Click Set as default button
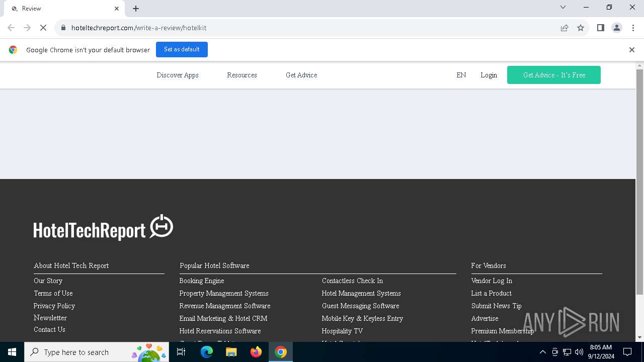This screenshot has width=644, height=362. (182, 49)
